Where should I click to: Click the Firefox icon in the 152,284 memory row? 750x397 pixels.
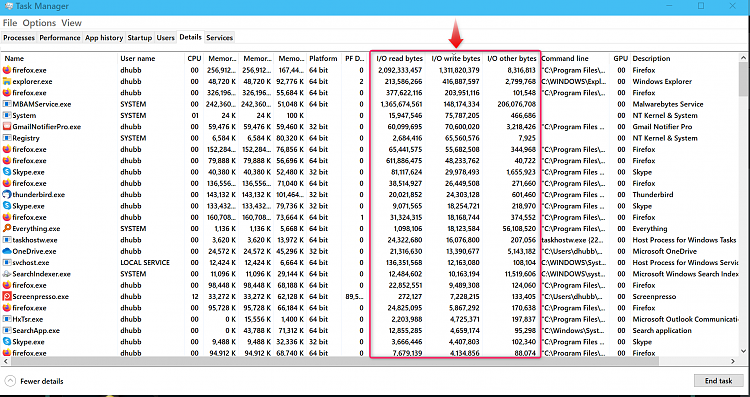(x=7, y=149)
